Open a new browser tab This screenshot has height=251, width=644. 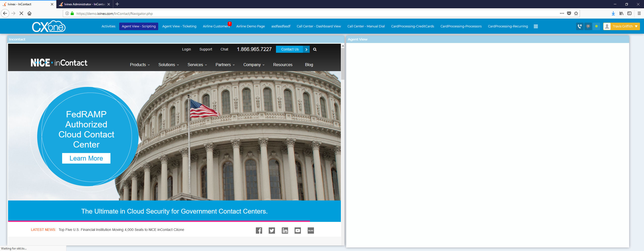[x=117, y=4]
